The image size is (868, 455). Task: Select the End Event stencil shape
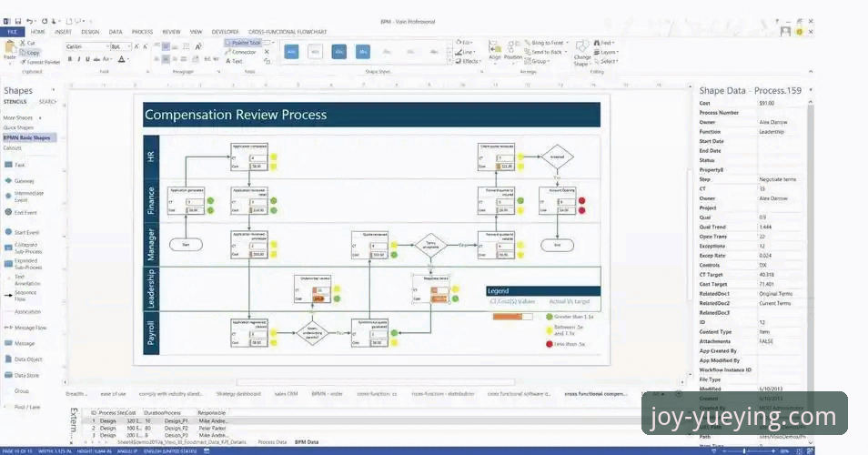21,213
